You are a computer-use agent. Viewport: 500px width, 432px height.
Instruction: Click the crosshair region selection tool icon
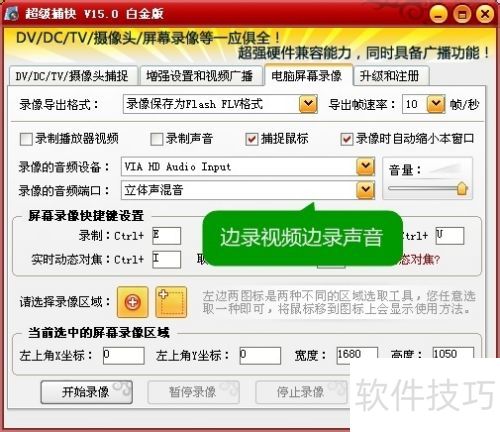132,302
